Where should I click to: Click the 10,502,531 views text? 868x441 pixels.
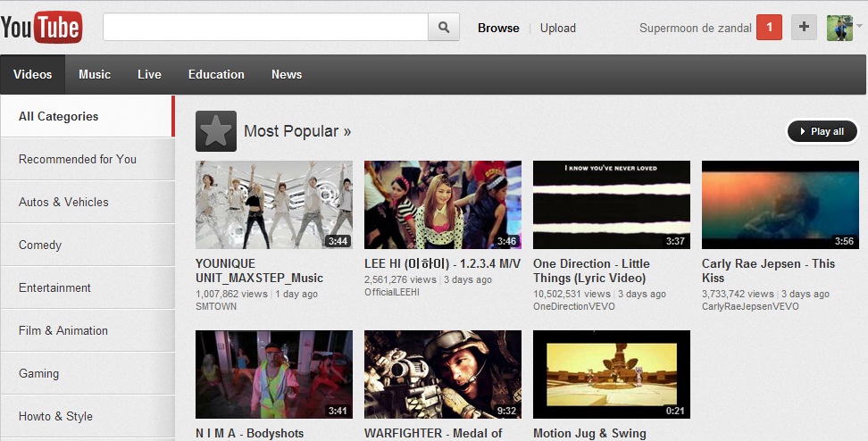coord(572,294)
